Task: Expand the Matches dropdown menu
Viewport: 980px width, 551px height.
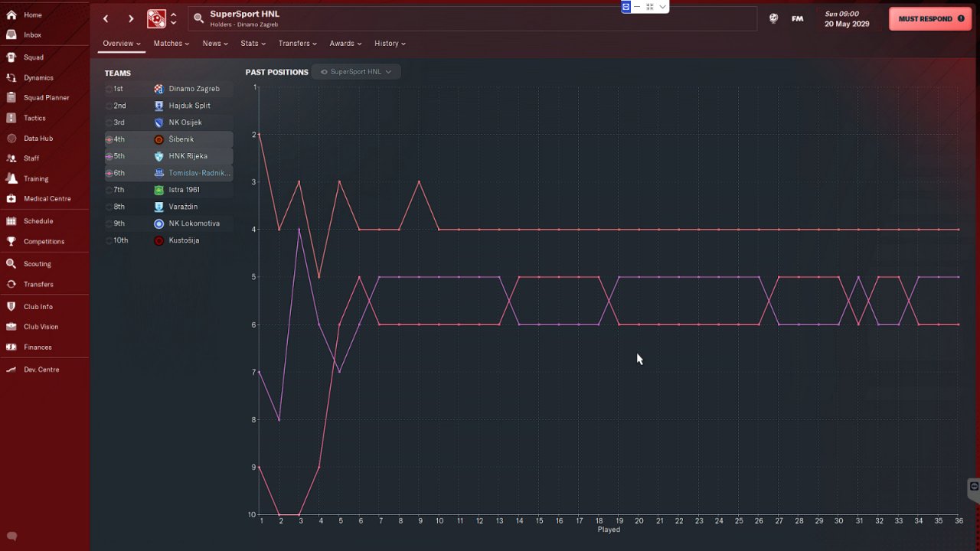Action: point(171,44)
